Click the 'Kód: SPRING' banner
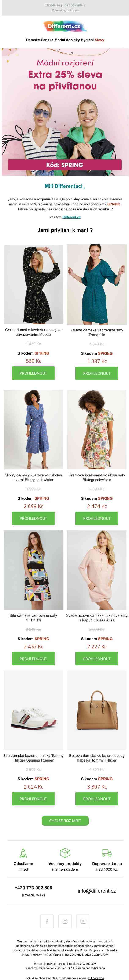Viewport: 129px width, 980px height. tap(65, 165)
